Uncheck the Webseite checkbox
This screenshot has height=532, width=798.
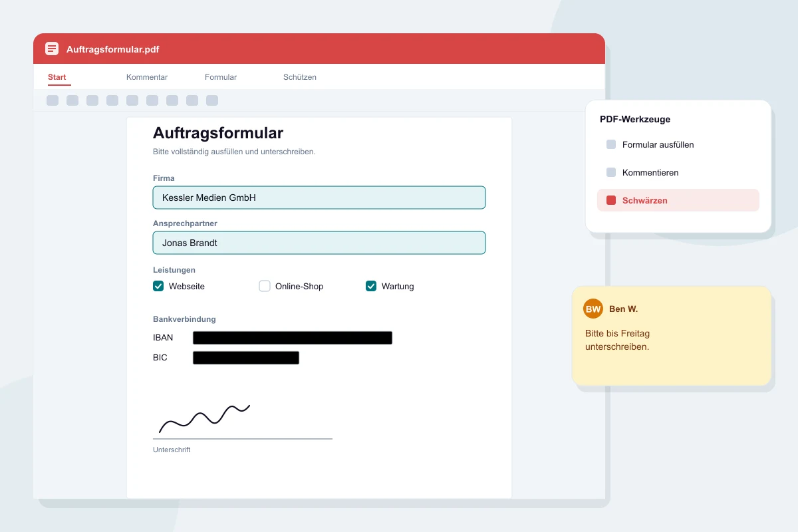(158, 286)
